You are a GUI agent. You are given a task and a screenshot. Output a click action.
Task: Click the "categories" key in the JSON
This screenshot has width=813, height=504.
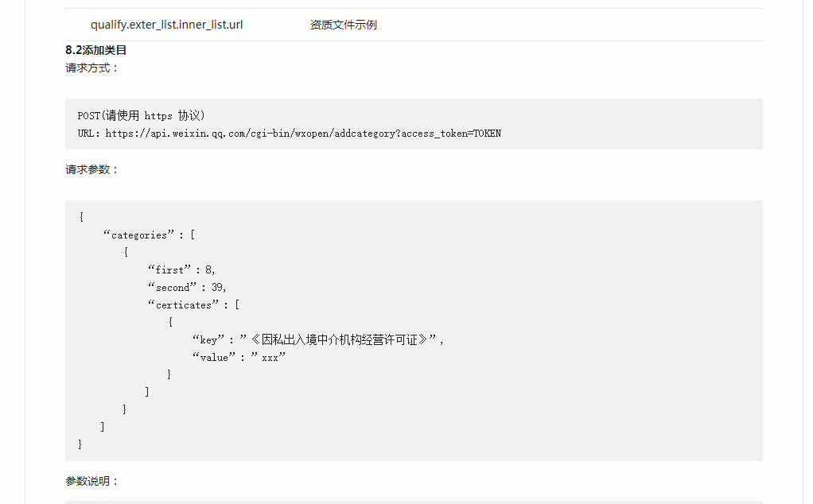tap(138, 235)
